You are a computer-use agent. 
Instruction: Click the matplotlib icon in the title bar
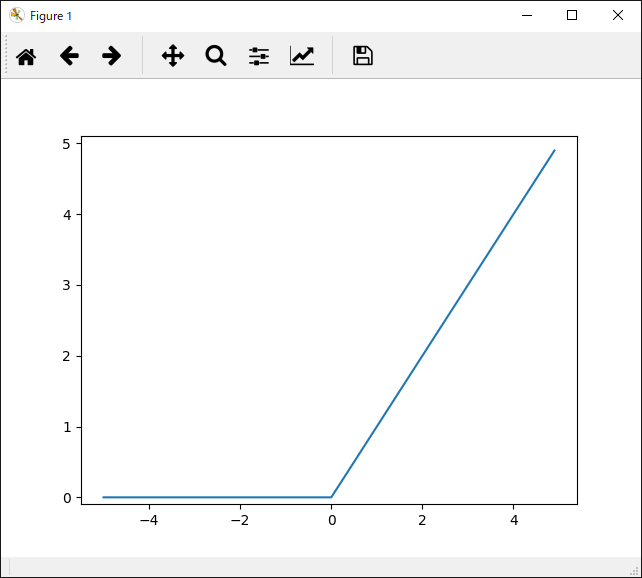[x=17, y=16]
